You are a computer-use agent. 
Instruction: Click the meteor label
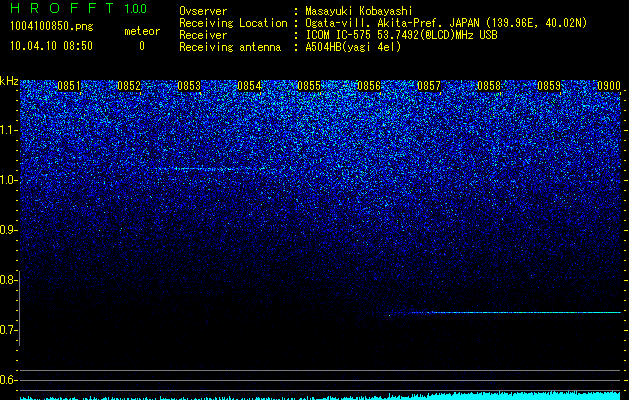[x=142, y=31]
